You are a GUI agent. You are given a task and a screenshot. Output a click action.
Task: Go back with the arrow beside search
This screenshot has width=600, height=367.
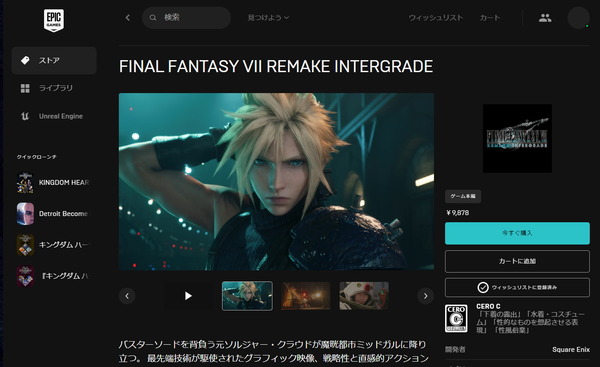[x=128, y=18]
